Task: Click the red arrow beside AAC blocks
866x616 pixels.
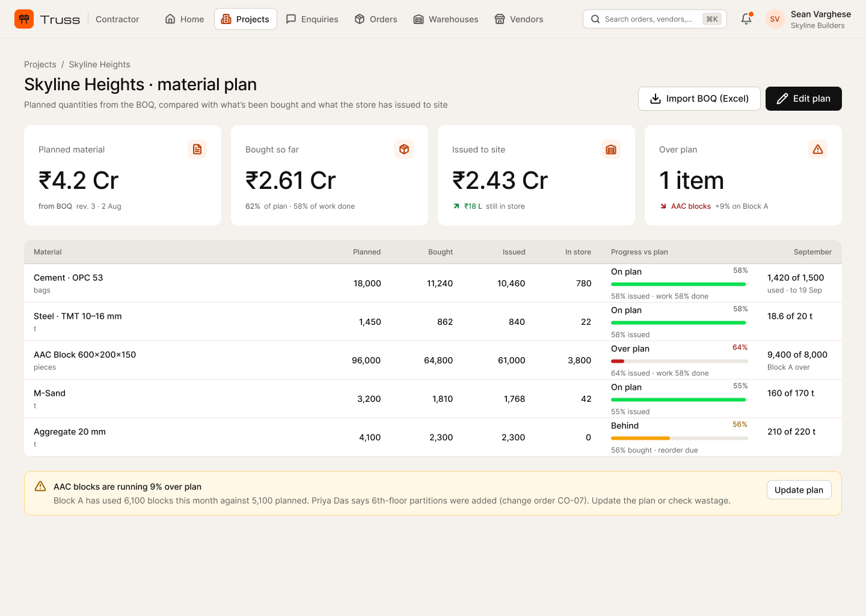Action: point(663,206)
